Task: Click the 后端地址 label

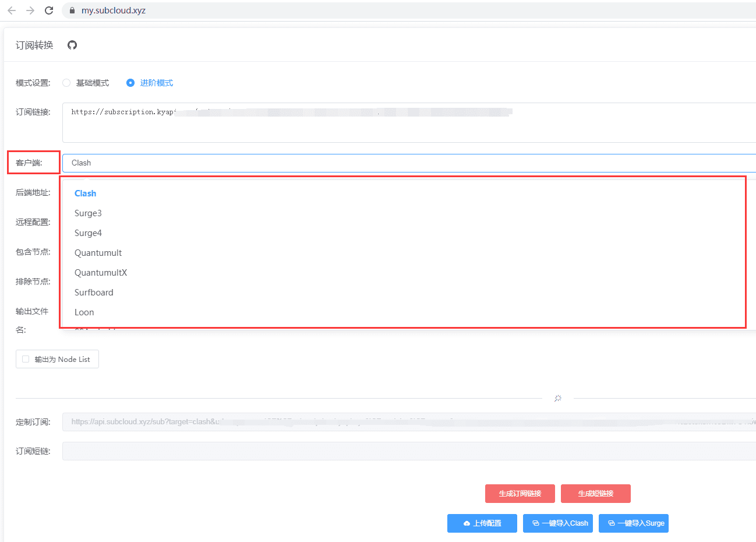Action: point(33,192)
